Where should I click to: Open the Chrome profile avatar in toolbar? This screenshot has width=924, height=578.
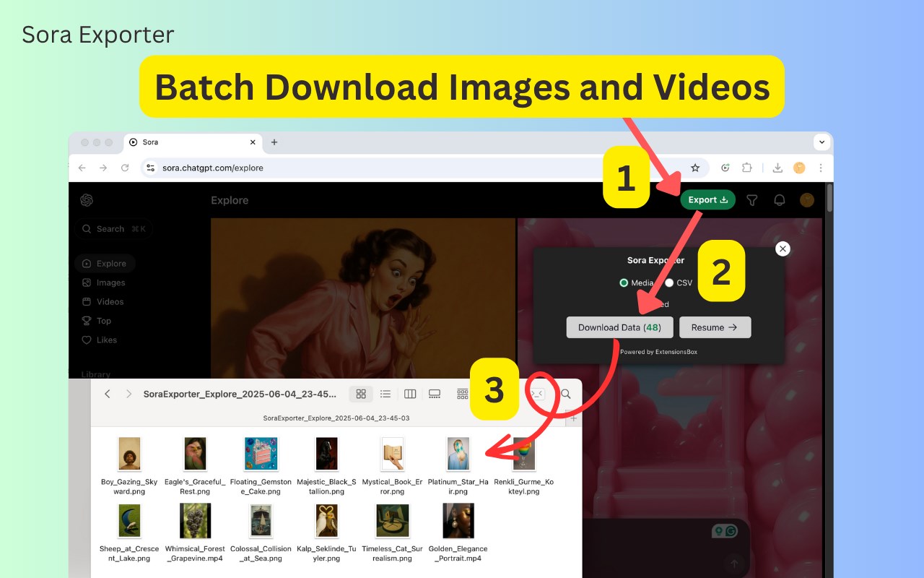(x=799, y=168)
